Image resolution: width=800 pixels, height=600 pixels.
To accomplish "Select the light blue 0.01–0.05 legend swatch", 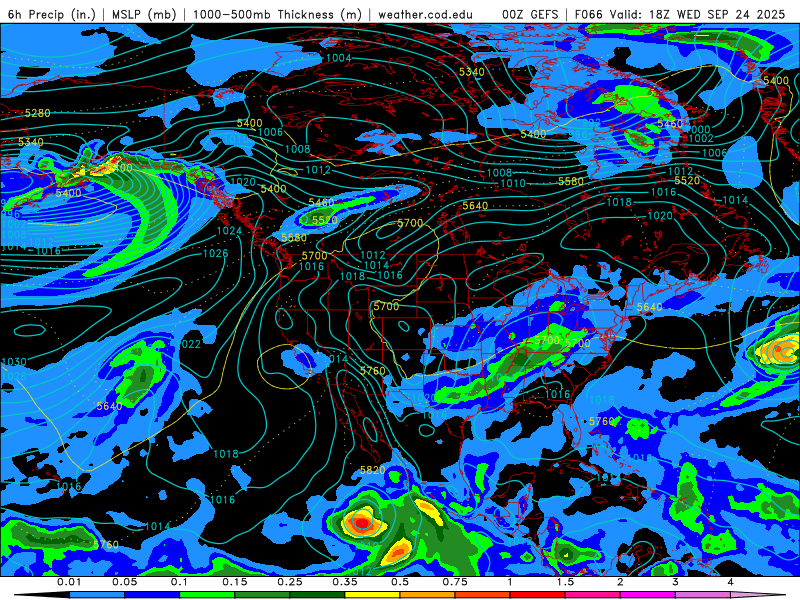I will click(96, 595).
